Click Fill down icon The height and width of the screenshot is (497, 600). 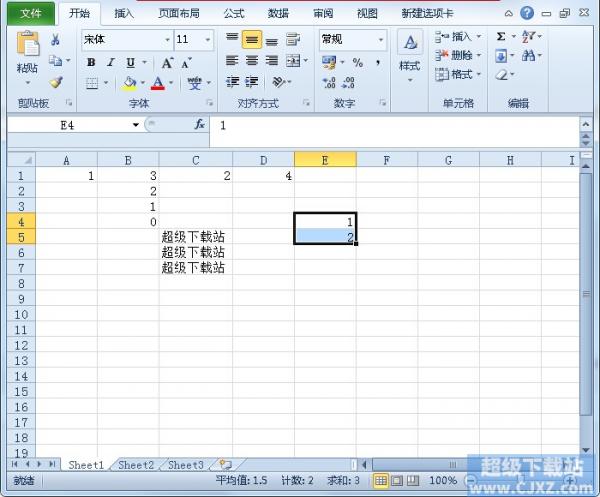pyautogui.click(x=501, y=56)
